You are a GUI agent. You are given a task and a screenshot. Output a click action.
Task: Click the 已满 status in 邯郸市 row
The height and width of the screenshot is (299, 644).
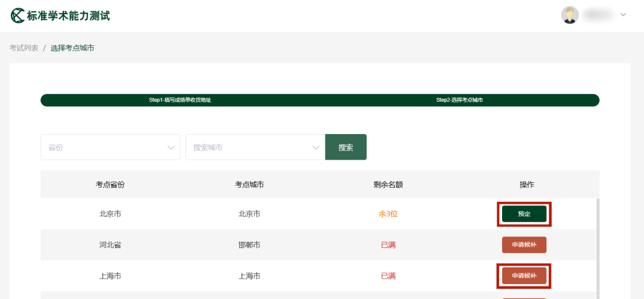[388, 245]
